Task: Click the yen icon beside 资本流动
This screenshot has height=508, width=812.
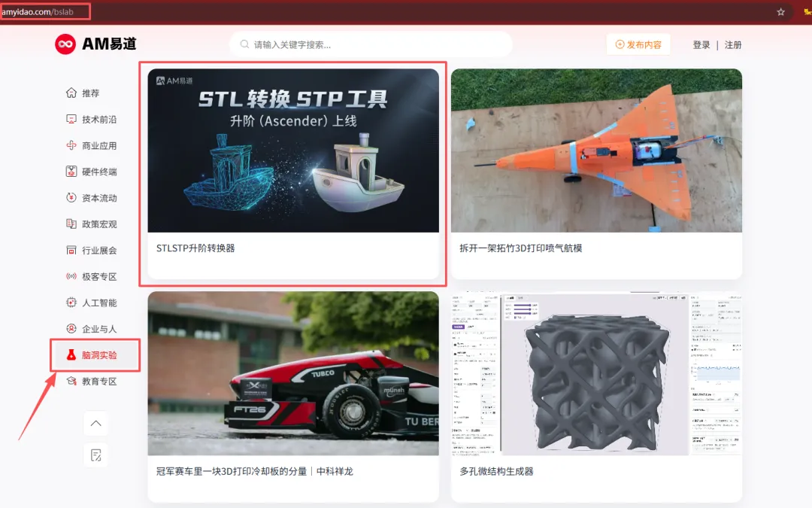Action: [71, 198]
